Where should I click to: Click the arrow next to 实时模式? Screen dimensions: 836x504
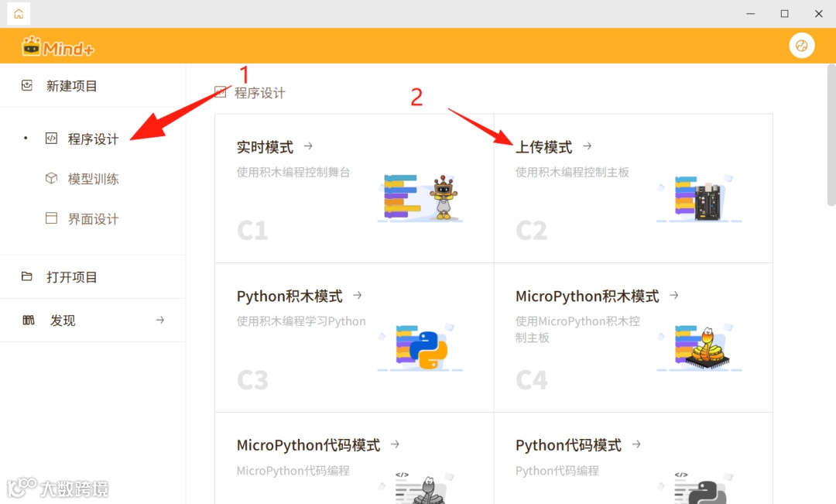pos(308,146)
